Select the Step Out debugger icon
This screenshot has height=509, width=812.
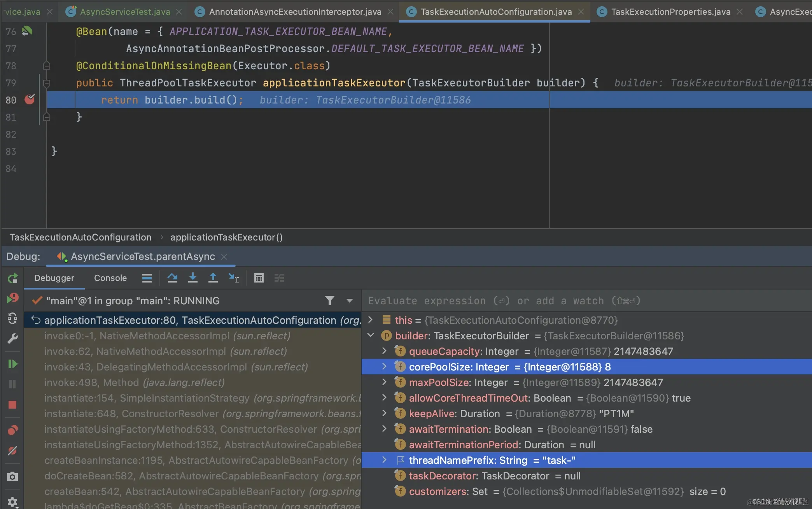click(213, 278)
